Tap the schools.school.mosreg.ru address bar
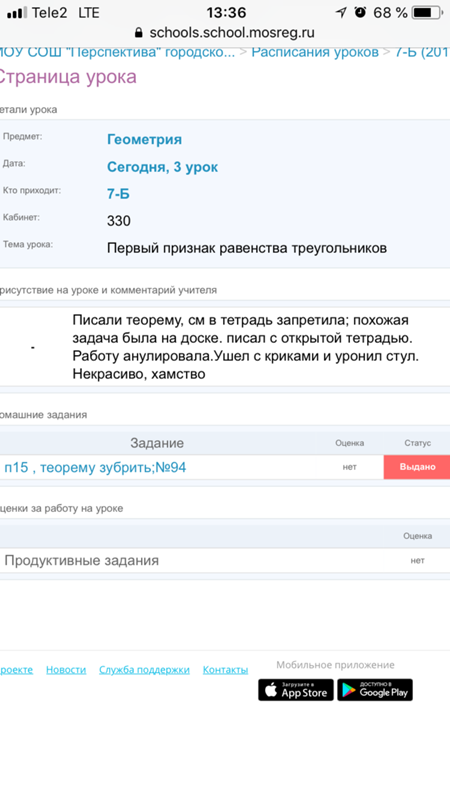 225,33
